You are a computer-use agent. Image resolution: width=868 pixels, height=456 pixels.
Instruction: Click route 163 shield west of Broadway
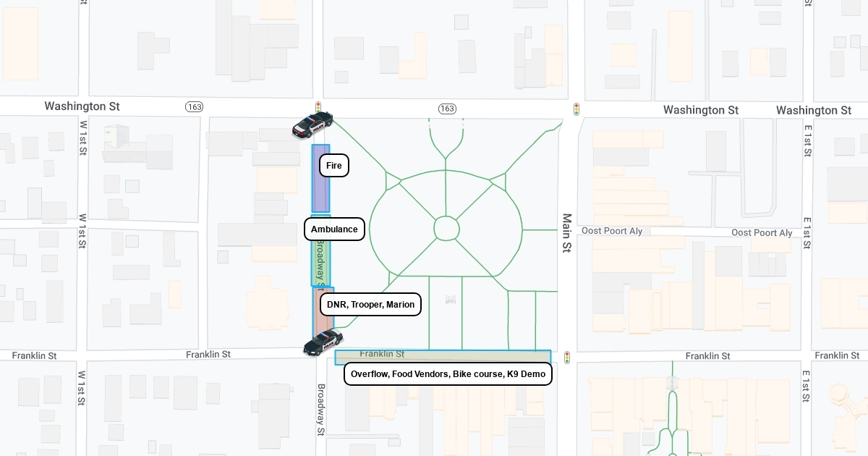194,107
